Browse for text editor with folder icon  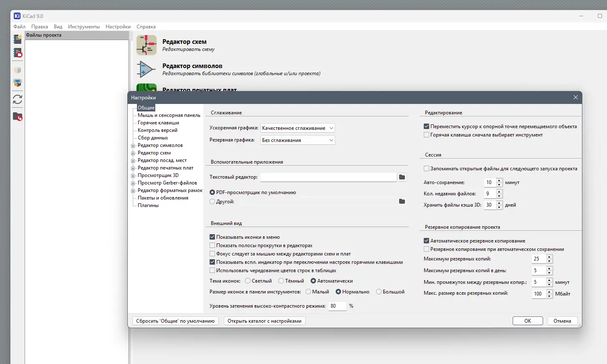(402, 177)
